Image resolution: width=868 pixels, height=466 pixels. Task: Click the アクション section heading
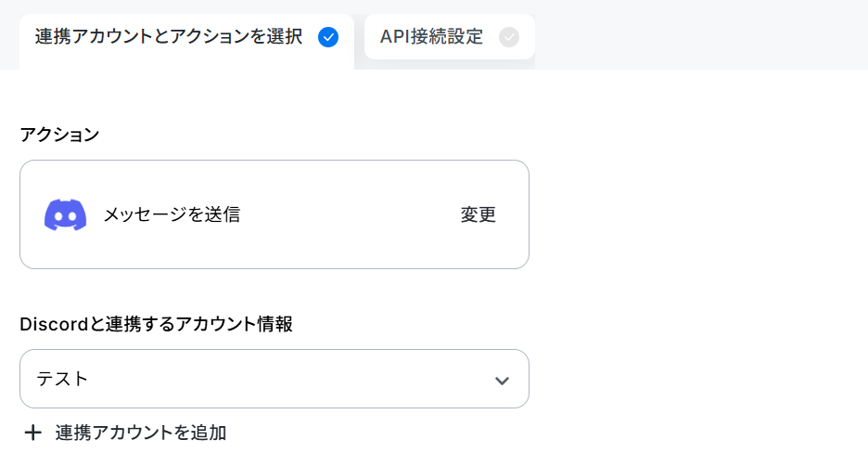59,135
